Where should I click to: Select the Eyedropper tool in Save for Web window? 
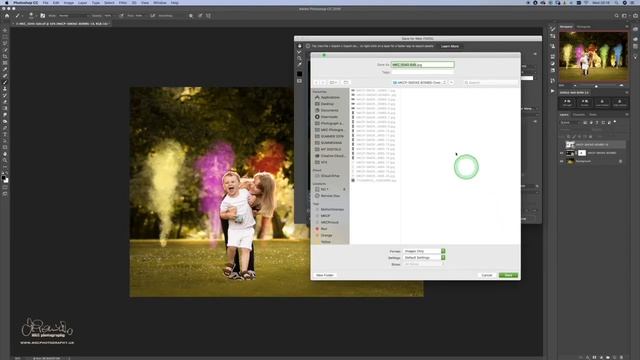point(300,64)
